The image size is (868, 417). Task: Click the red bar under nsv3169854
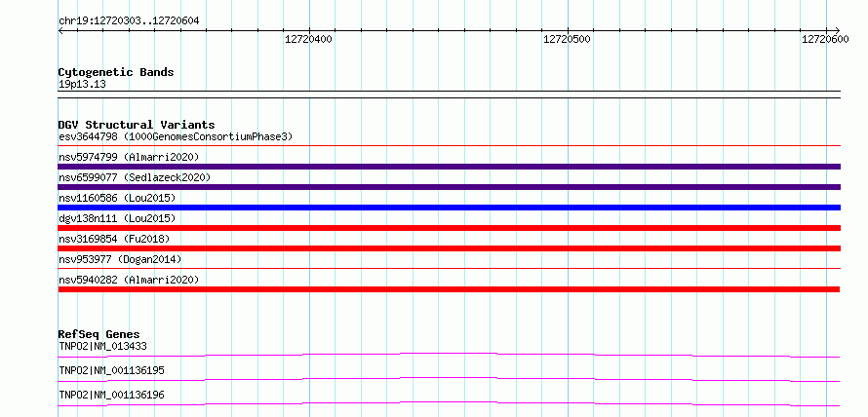449,248
